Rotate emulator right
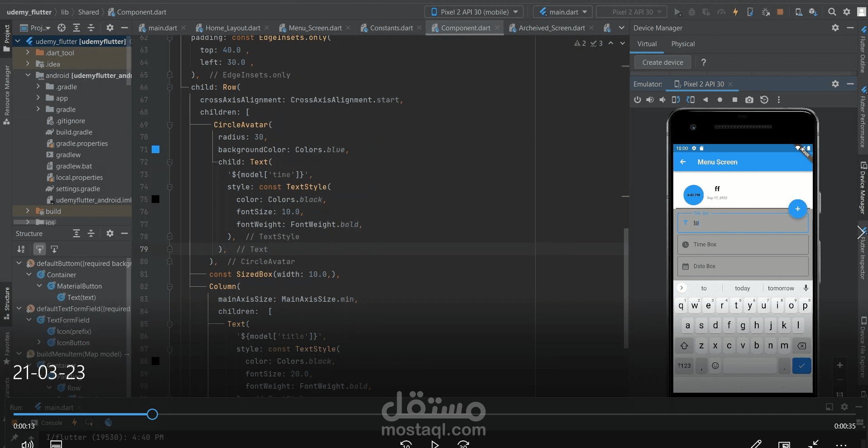The image size is (868, 448). tap(691, 100)
